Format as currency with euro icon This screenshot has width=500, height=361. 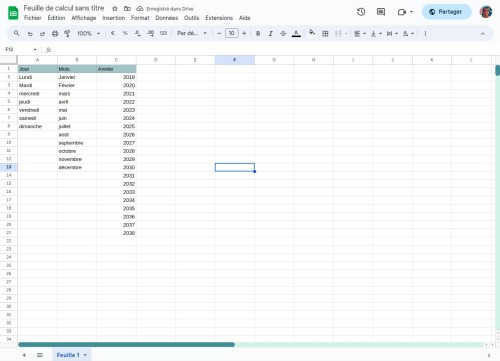(x=113, y=33)
